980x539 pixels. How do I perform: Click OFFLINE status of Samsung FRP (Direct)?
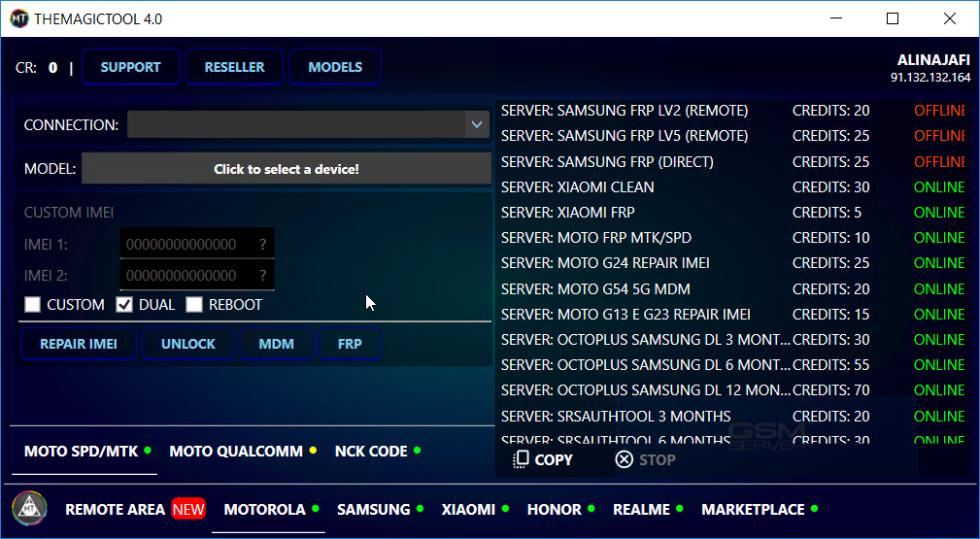click(x=939, y=162)
